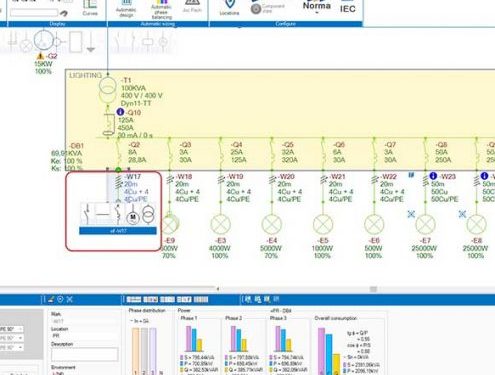Collapse the In + GA phase distribution group
Image resolution: width=495 pixels, height=375 pixels.
pos(131,321)
